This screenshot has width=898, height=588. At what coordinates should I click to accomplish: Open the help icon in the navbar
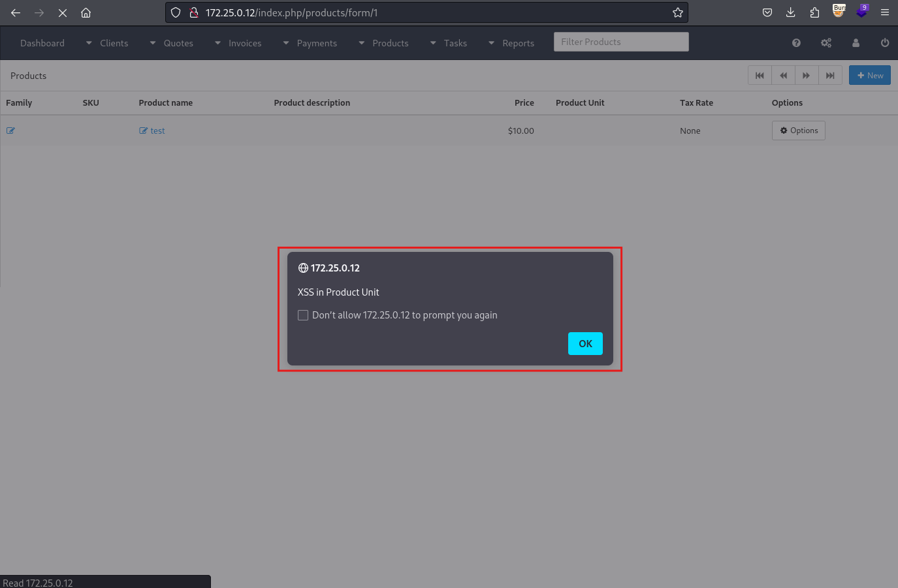pos(796,42)
